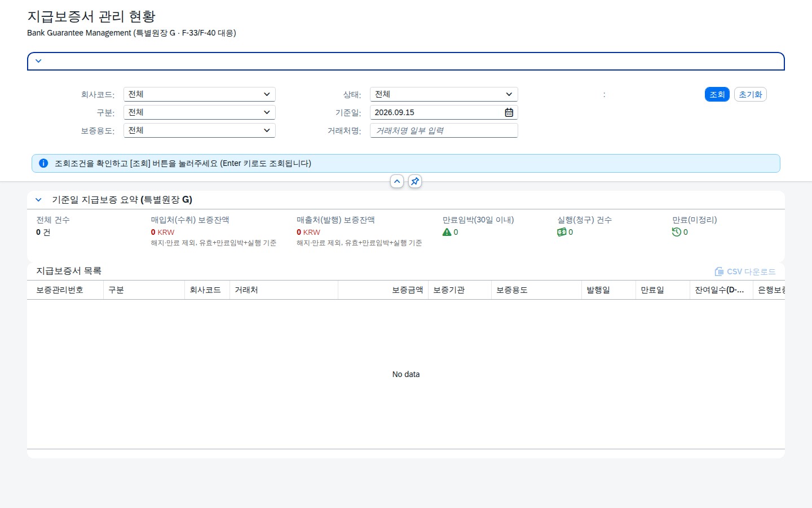Click the 거래처 column header
The width and height of the screenshot is (812, 508).
click(x=284, y=290)
